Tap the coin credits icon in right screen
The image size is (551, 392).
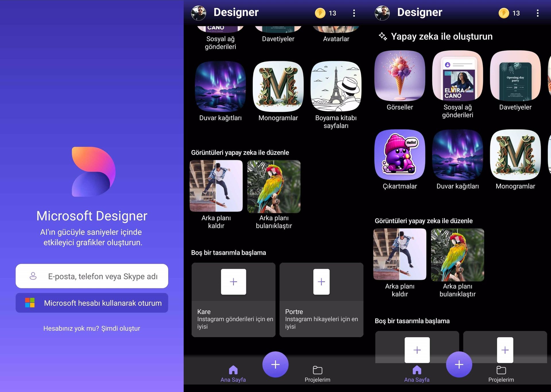[x=504, y=13]
